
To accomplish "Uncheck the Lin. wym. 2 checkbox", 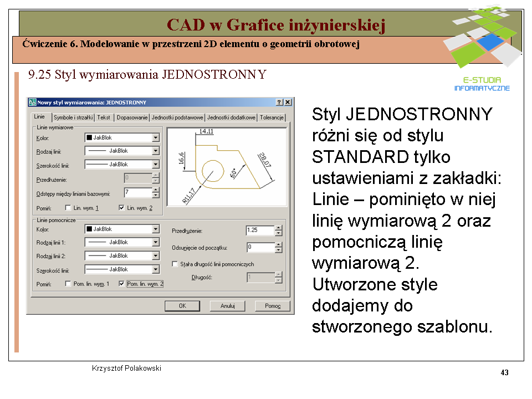I will (x=122, y=208).
